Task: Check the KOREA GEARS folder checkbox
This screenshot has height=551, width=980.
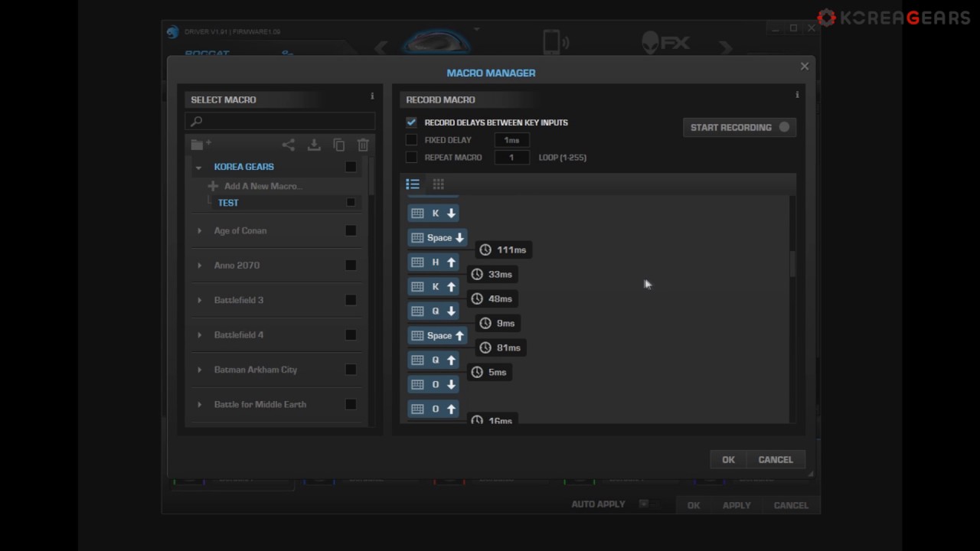Action: click(351, 167)
